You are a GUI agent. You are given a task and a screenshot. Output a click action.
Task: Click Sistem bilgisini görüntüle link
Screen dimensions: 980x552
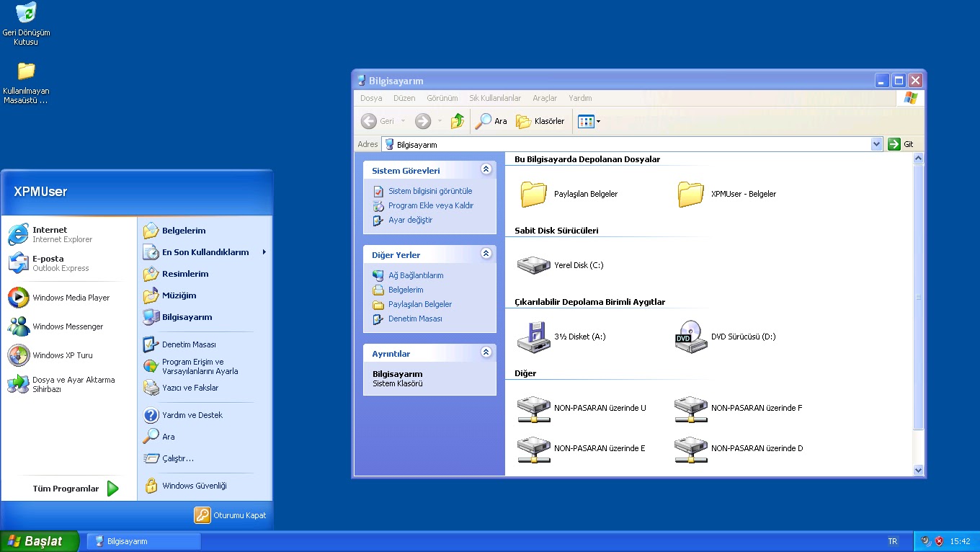430,191
